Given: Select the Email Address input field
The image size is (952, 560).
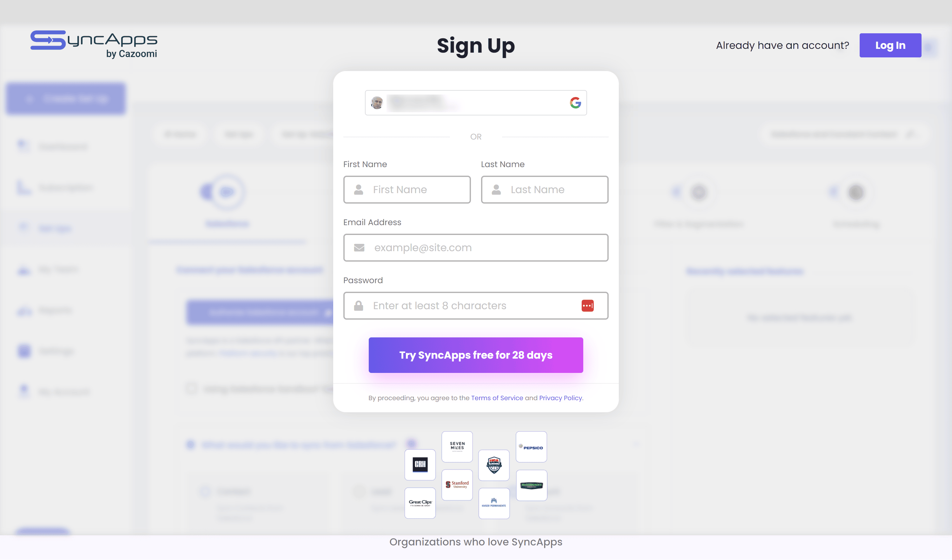Looking at the screenshot, I should coord(476,247).
